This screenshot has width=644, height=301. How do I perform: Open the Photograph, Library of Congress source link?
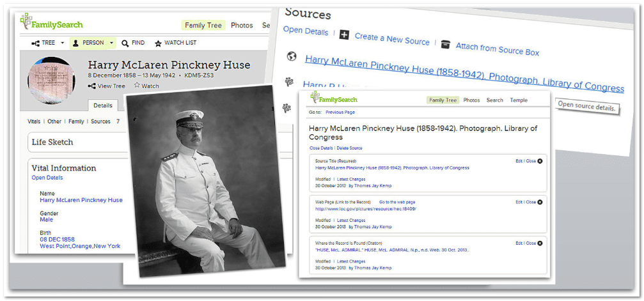(x=464, y=74)
